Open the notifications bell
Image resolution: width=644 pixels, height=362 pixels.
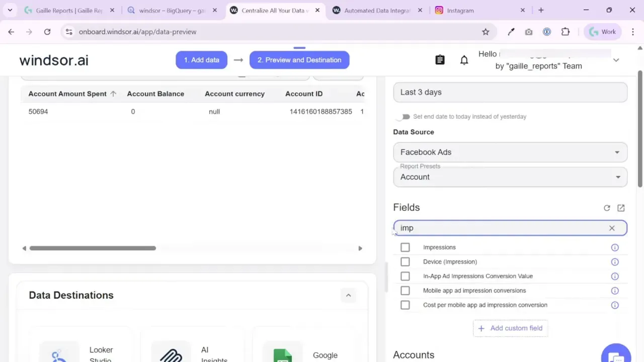(464, 60)
